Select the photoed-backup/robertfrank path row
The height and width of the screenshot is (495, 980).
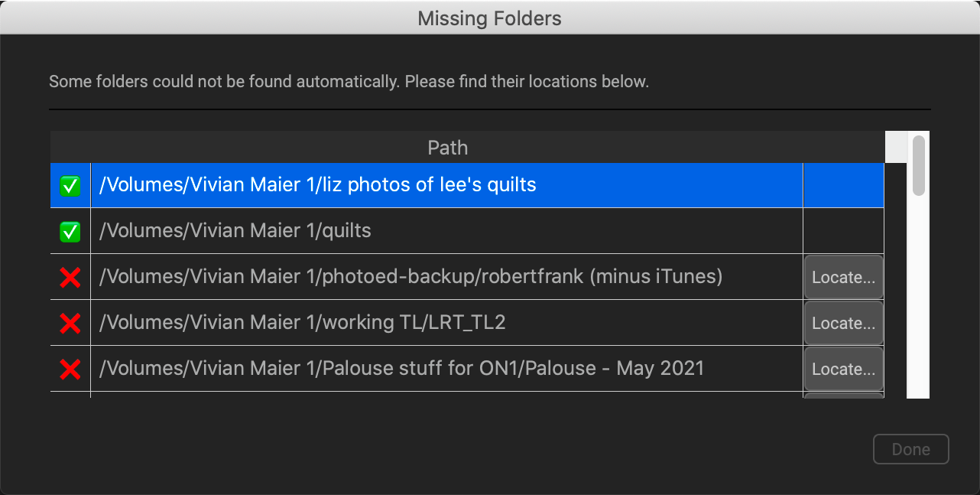[410, 277]
